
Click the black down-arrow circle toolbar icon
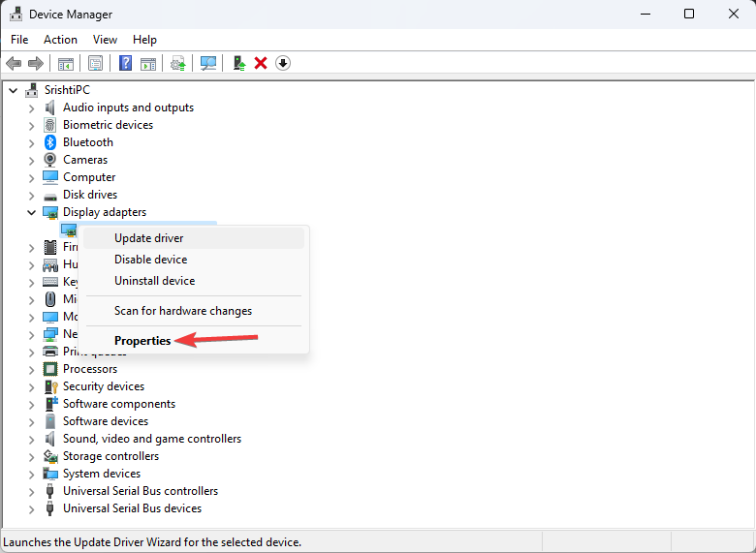point(283,63)
